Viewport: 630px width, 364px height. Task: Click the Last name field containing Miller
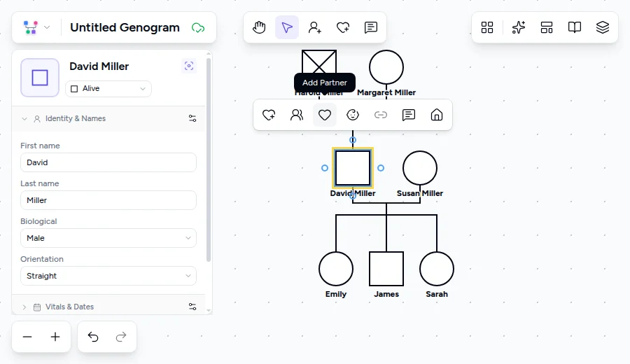[x=108, y=200]
